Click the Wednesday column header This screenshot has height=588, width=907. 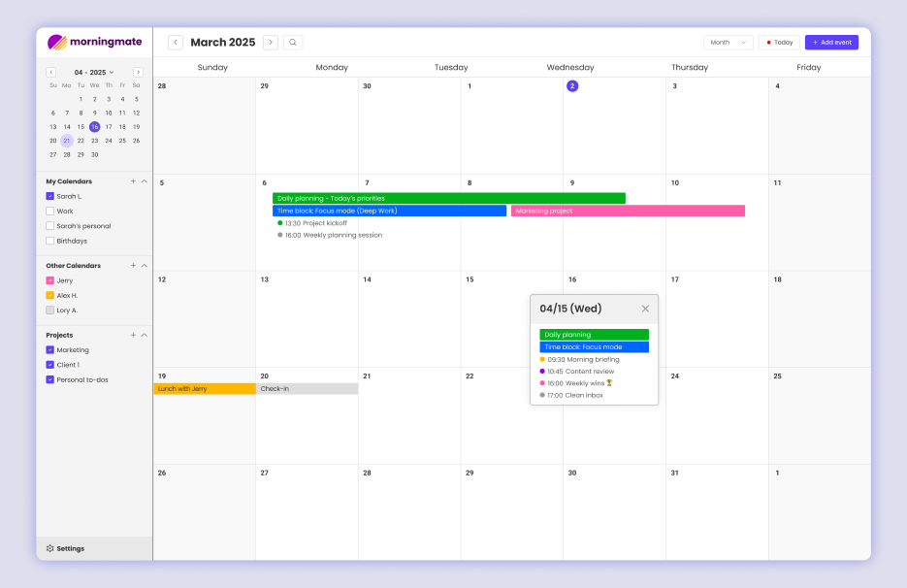[x=570, y=67]
